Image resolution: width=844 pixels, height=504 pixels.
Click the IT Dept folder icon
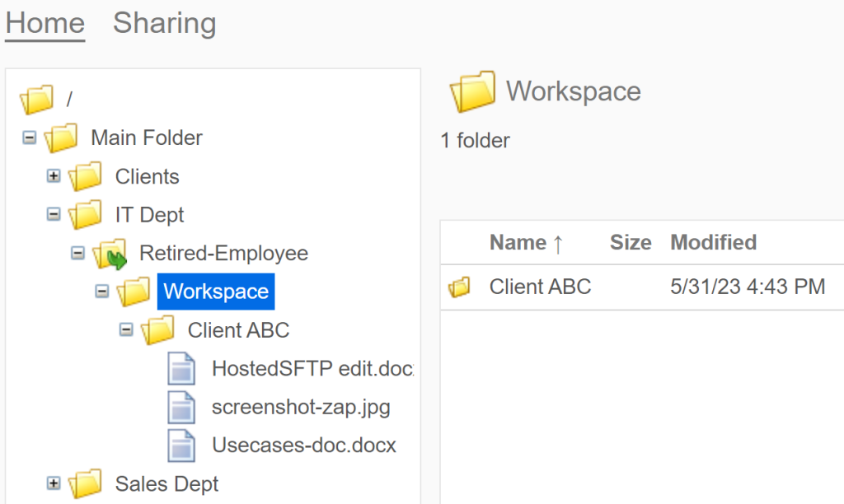87,214
